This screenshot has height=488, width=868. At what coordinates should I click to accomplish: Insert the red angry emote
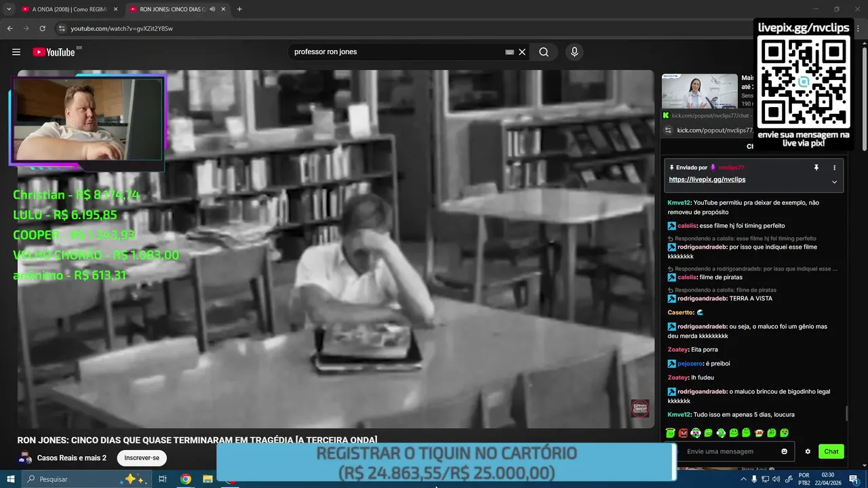click(684, 433)
